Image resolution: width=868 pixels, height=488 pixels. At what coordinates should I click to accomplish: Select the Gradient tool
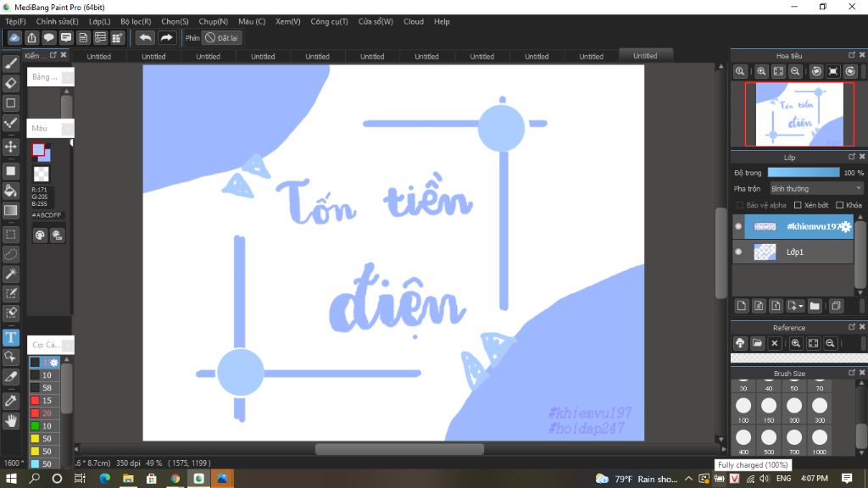pyautogui.click(x=10, y=210)
